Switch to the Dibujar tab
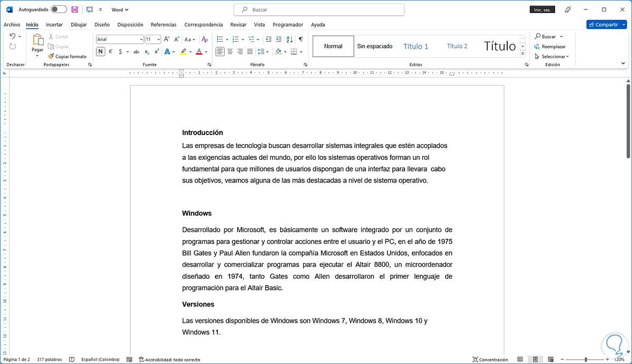632x364 pixels. (x=78, y=25)
